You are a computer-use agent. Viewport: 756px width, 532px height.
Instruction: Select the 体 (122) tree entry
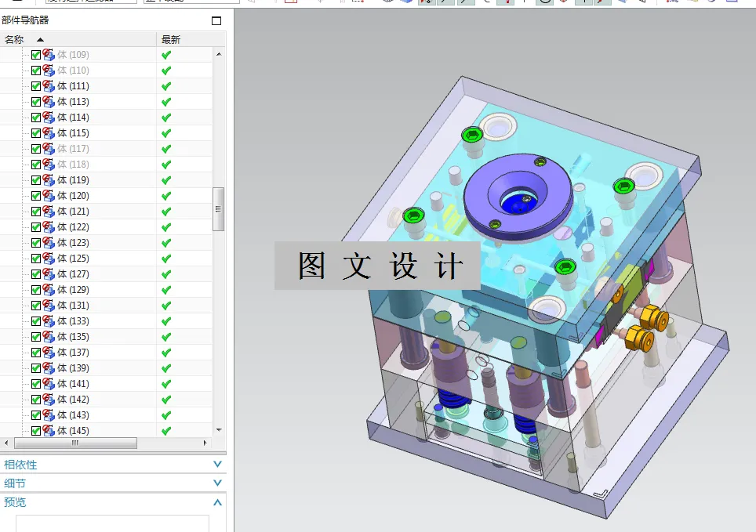71,226
